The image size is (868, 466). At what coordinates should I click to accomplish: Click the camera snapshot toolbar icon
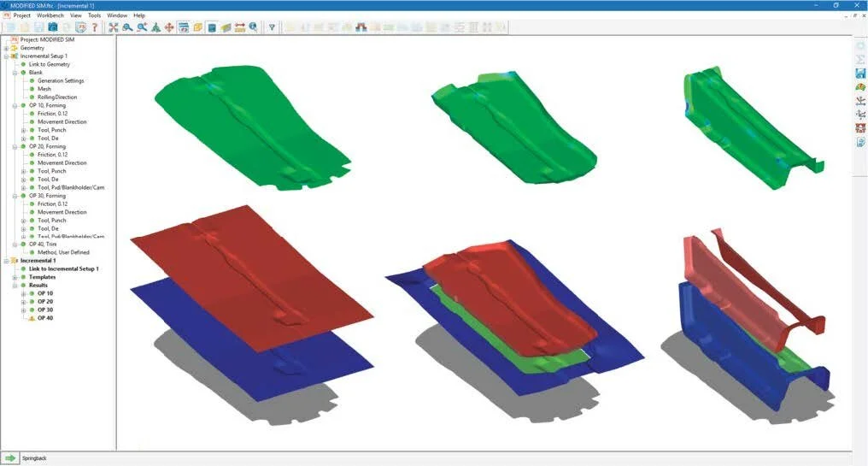[x=53, y=27]
